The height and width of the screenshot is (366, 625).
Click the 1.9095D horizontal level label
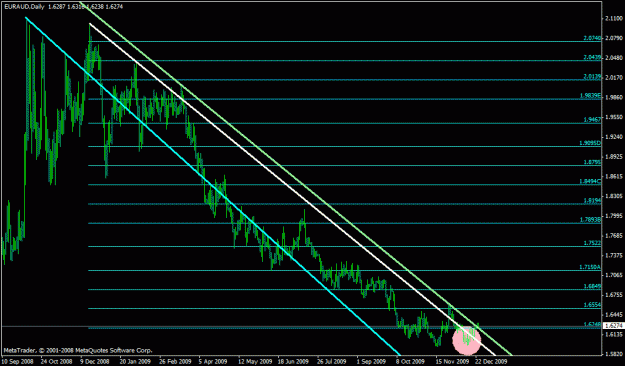pos(590,143)
